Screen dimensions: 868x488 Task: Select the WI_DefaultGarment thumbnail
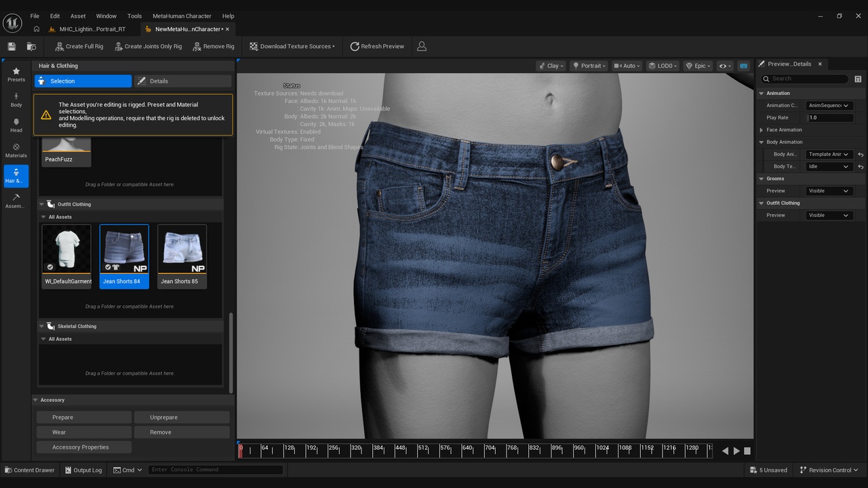click(x=66, y=256)
